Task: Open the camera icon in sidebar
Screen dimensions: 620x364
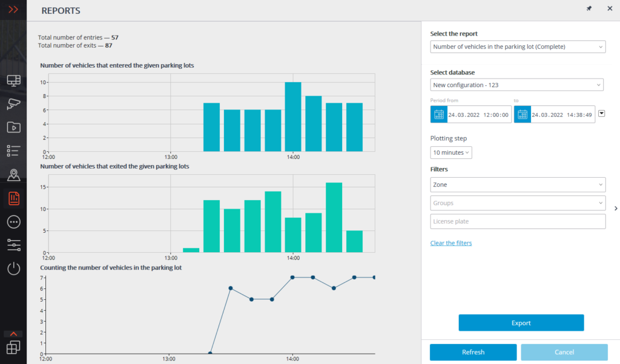Action: point(13,103)
